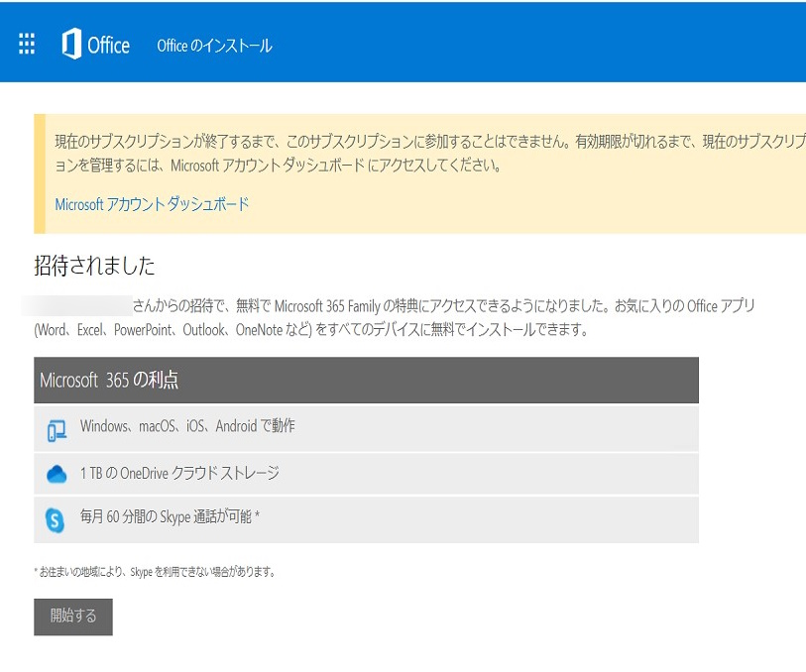This screenshot has width=806, height=672.
Task: Click the "Office" text next to the logo
Action: point(109,44)
